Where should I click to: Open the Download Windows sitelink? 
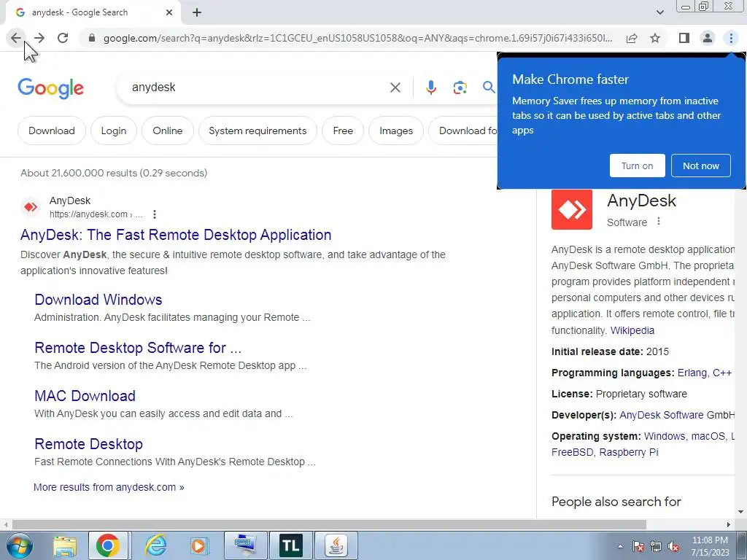[x=98, y=300]
